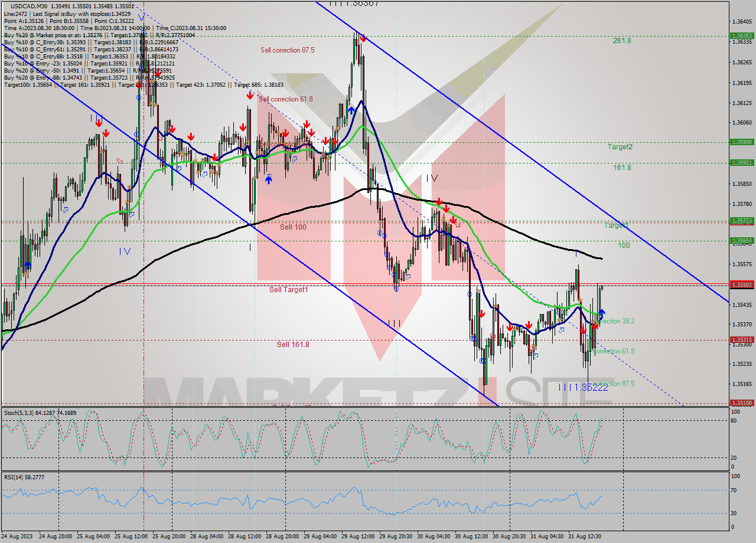Click the 1.35780 price scale value

pyautogui.click(x=742, y=204)
